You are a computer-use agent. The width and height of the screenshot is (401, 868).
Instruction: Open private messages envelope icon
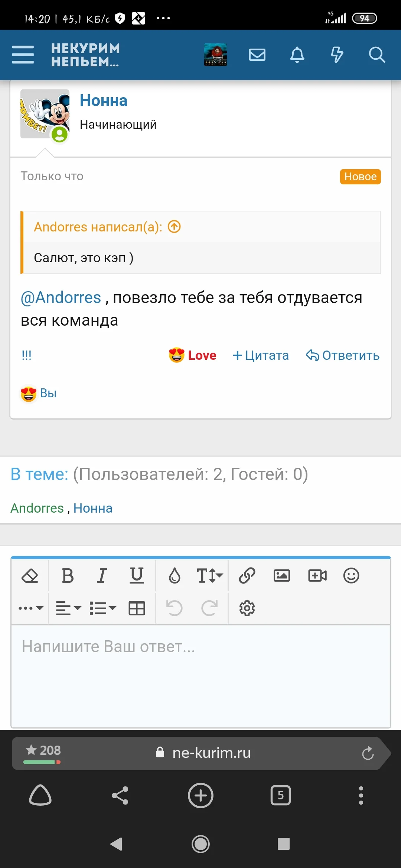pyautogui.click(x=257, y=55)
